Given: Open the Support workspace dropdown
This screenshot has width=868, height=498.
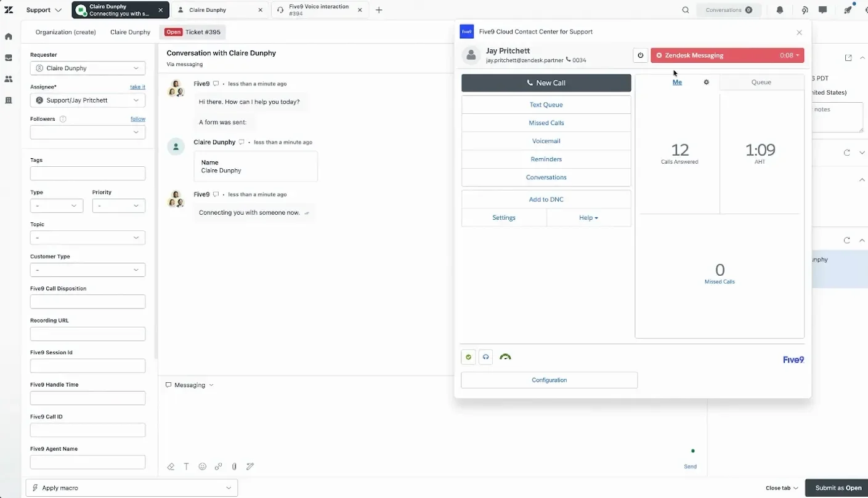Looking at the screenshot, I should [x=44, y=10].
